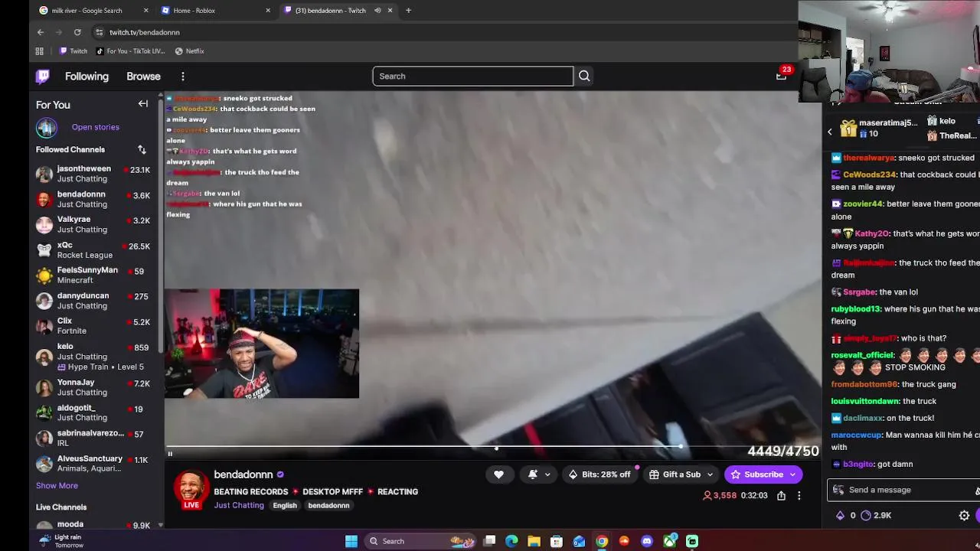
Task: Focus the Send a message chat box
Action: 903,490
